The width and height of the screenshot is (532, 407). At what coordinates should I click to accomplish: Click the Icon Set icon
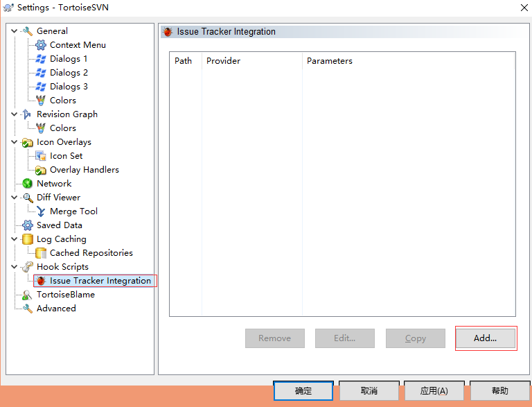41,156
